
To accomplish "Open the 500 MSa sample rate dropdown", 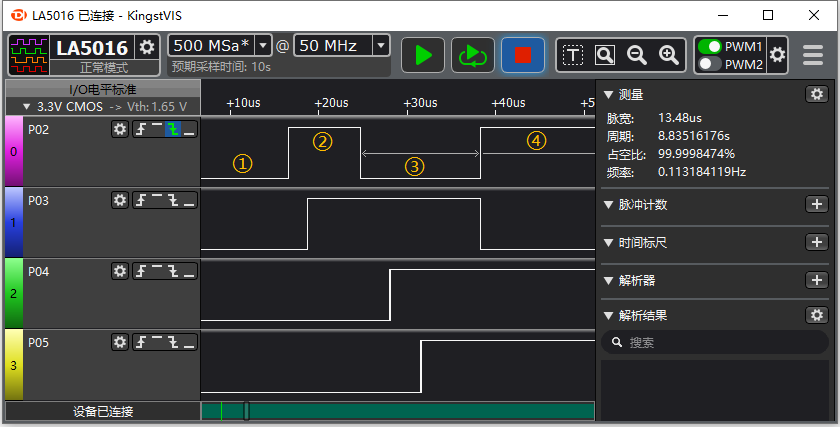I will 263,45.
